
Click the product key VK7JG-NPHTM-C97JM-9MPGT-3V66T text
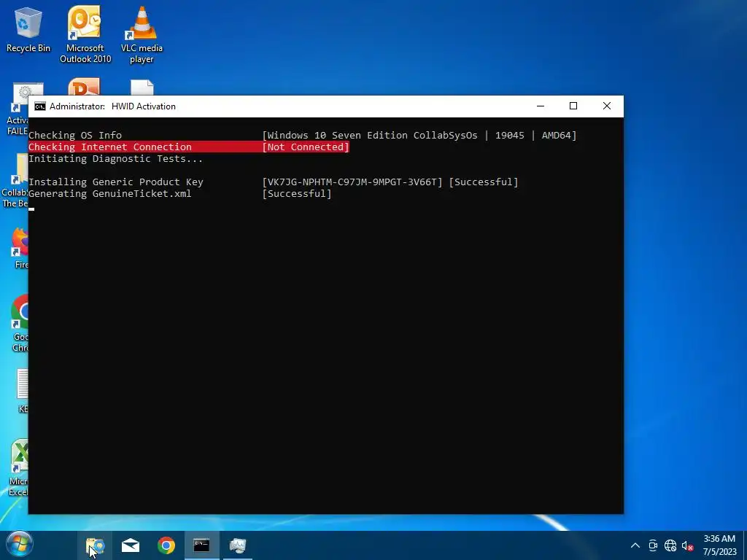(352, 182)
